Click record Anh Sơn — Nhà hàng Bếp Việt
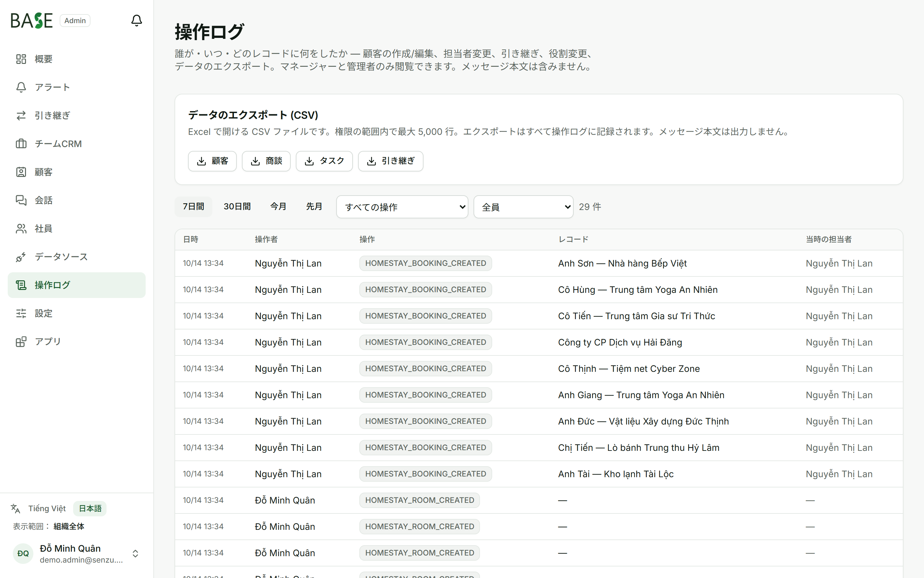This screenshot has width=924, height=578. (x=622, y=263)
